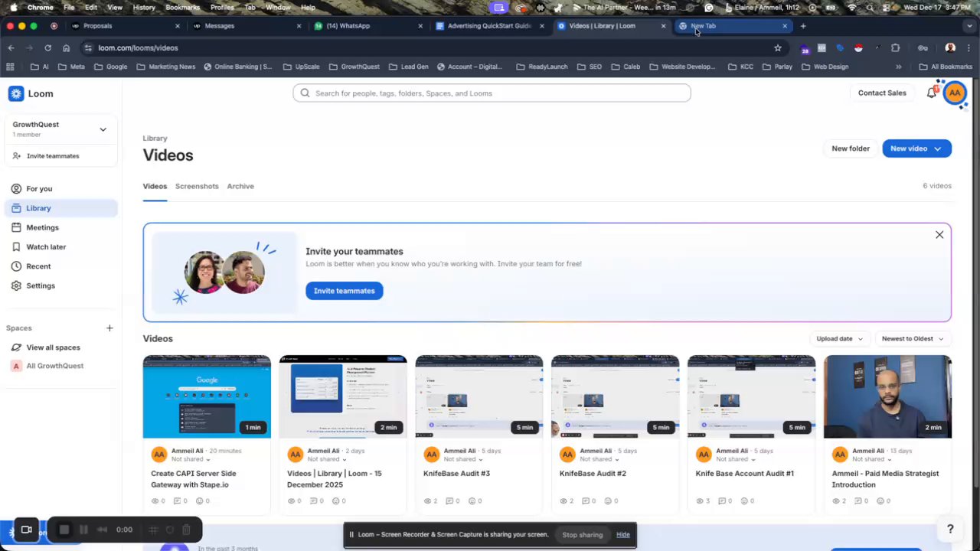
Task: Switch to the (14) WhatsApp browser tab
Action: click(367, 26)
